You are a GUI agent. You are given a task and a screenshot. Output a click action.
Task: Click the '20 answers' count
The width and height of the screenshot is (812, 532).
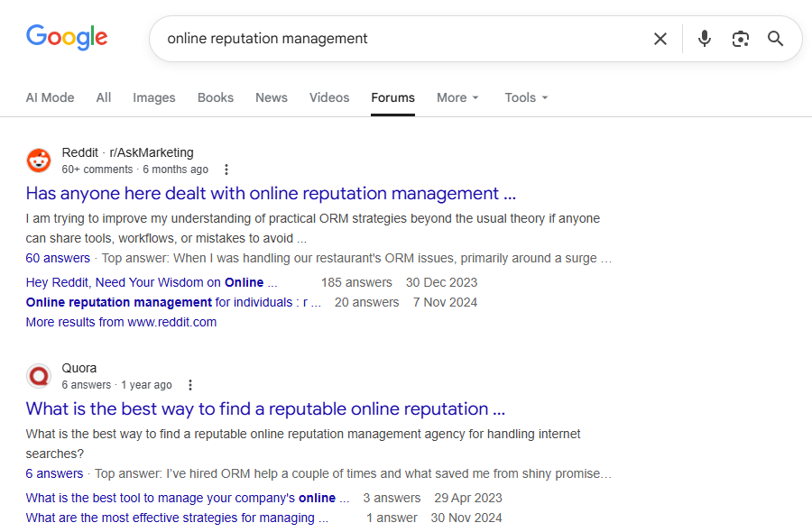366,302
